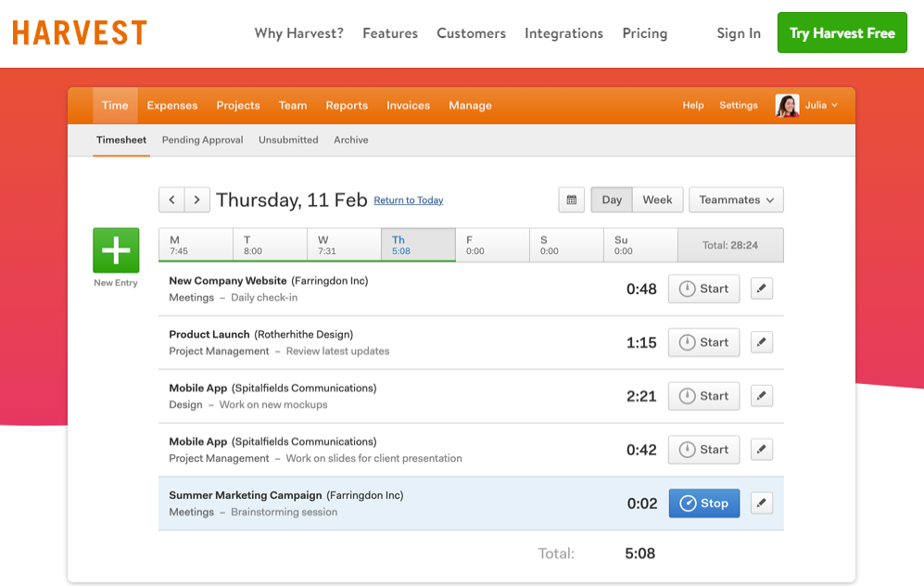Stop the running Summer Marketing Campaign timer
924x586 pixels.
point(703,503)
